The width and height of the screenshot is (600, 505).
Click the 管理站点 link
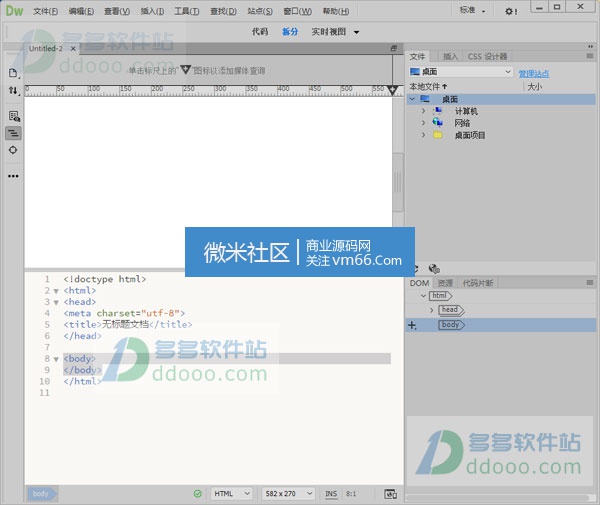[534, 73]
